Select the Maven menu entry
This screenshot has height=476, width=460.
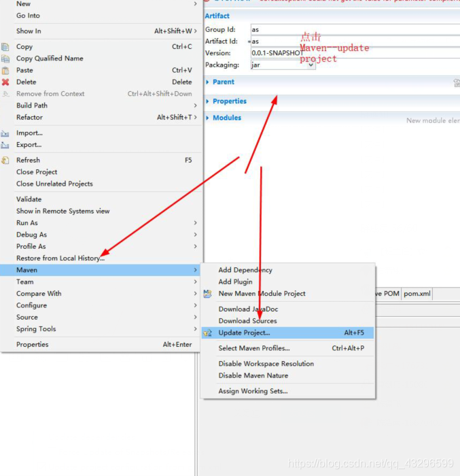100,270
